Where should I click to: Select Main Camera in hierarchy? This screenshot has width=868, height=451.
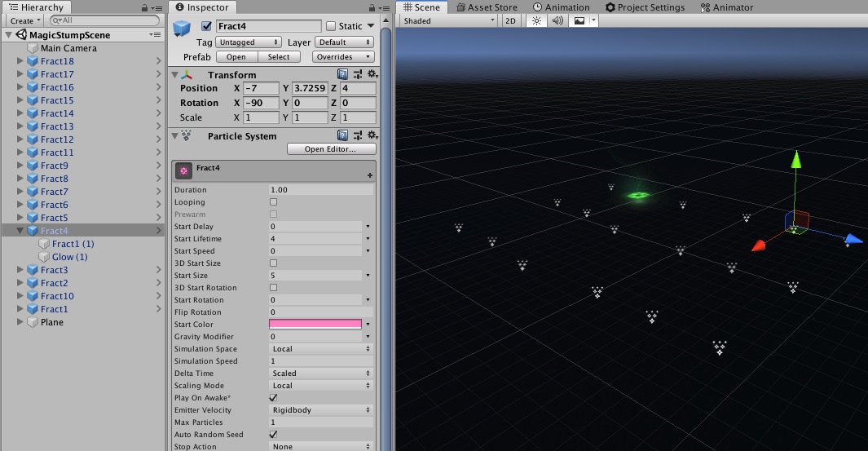click(68, 48)
